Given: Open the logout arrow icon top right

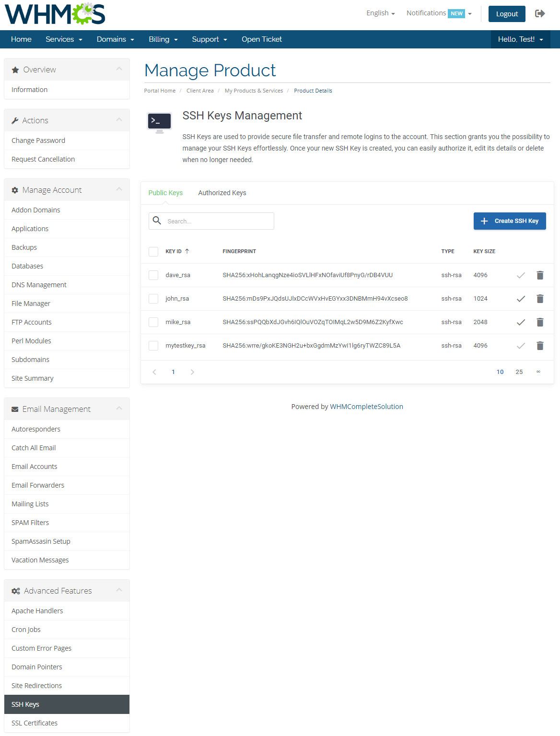Looking at the screenshot, I should [x=540, y=13].
